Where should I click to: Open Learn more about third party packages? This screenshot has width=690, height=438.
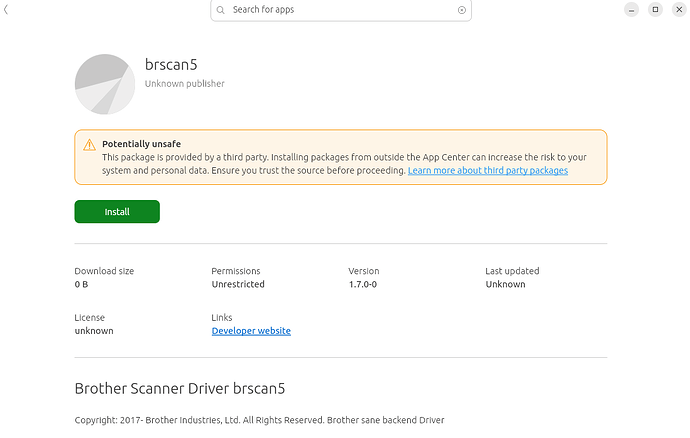point(488,170)
